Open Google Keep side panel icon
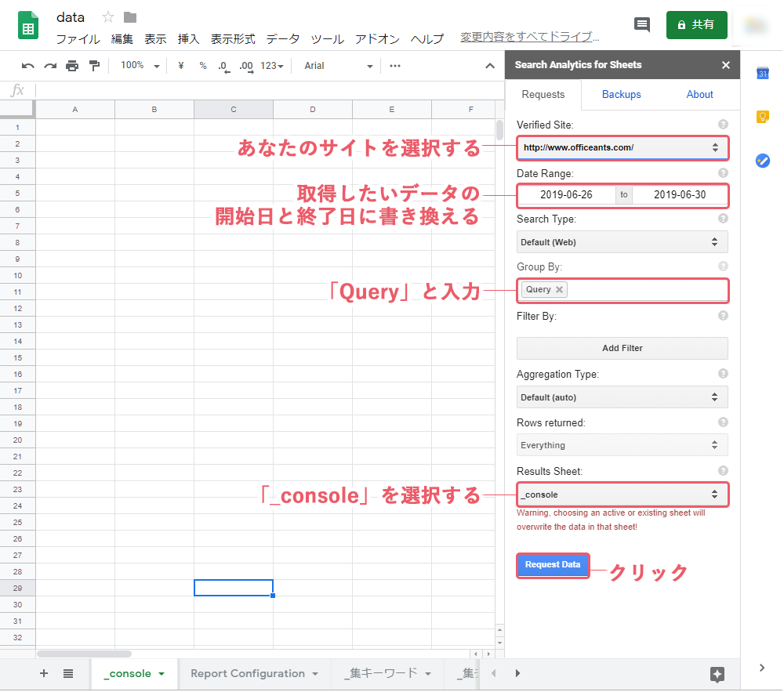The image size is (784, 692). point(763,117)
